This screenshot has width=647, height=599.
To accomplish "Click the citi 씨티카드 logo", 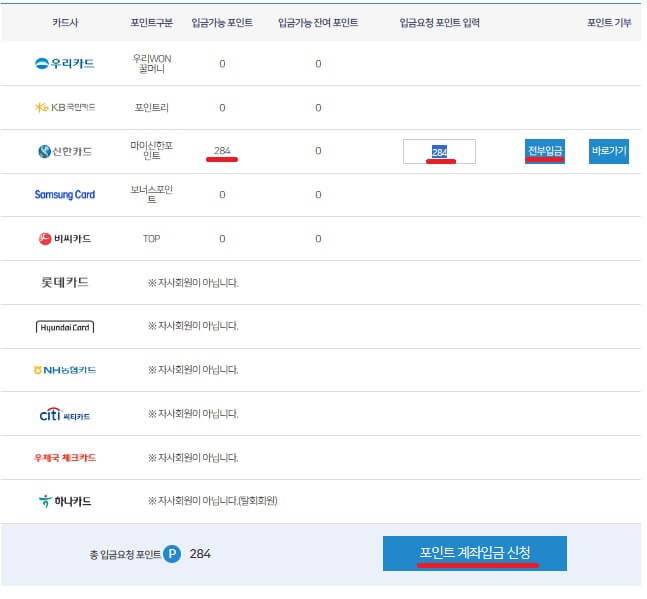I will pyautogui.click(x=65, y=414).
